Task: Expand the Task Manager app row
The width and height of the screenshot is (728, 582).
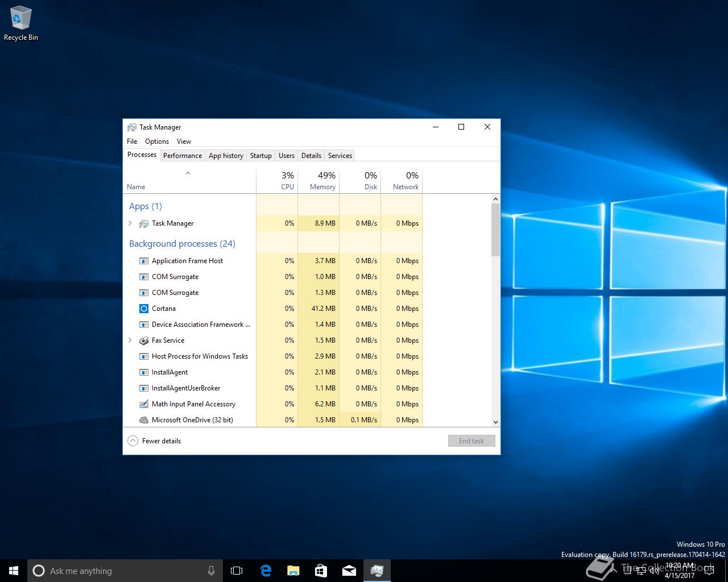Action: pyautogui.click(x=130, y=223)
